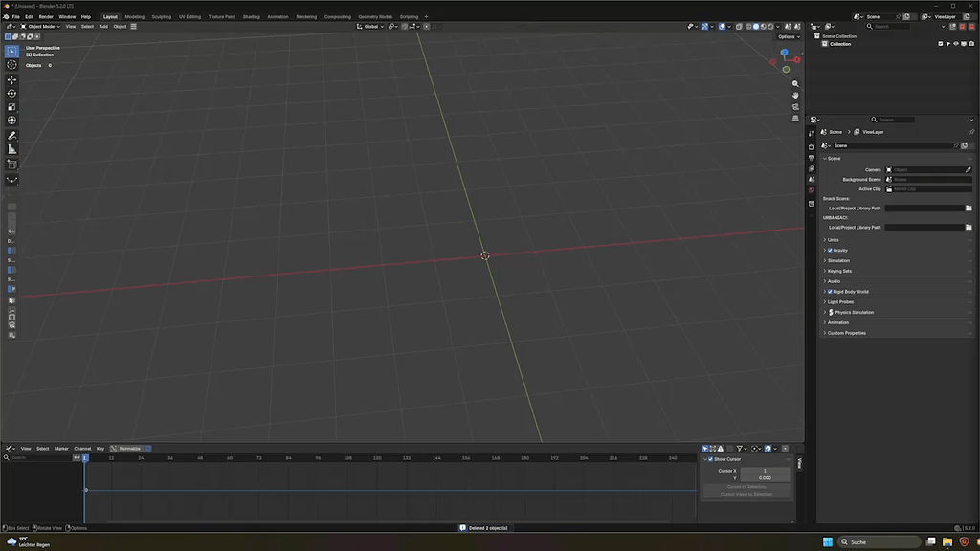
Task: Expand the Keying Sets panel
Action: 839,271
